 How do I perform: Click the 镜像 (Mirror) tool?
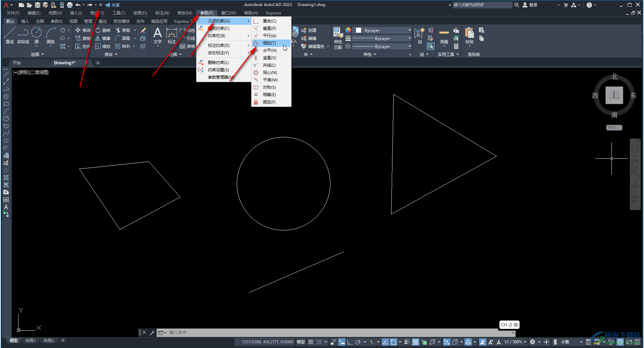point(103,38)
